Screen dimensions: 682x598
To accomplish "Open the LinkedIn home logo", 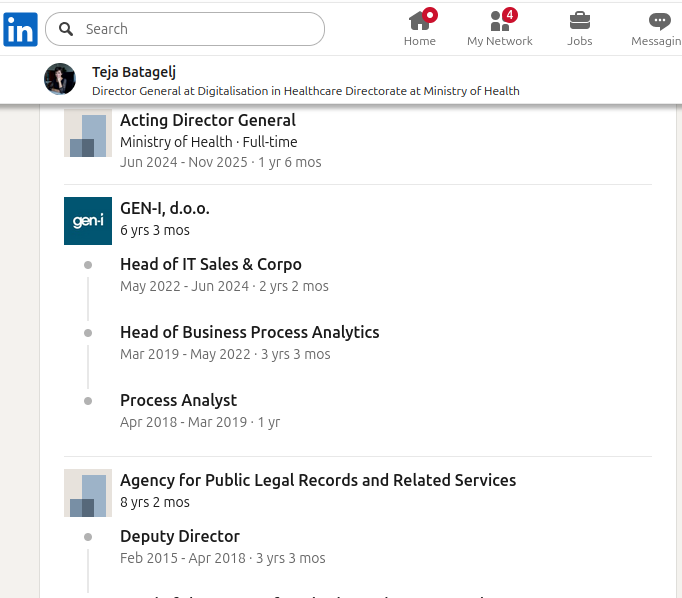I will (x=20, y=29).
